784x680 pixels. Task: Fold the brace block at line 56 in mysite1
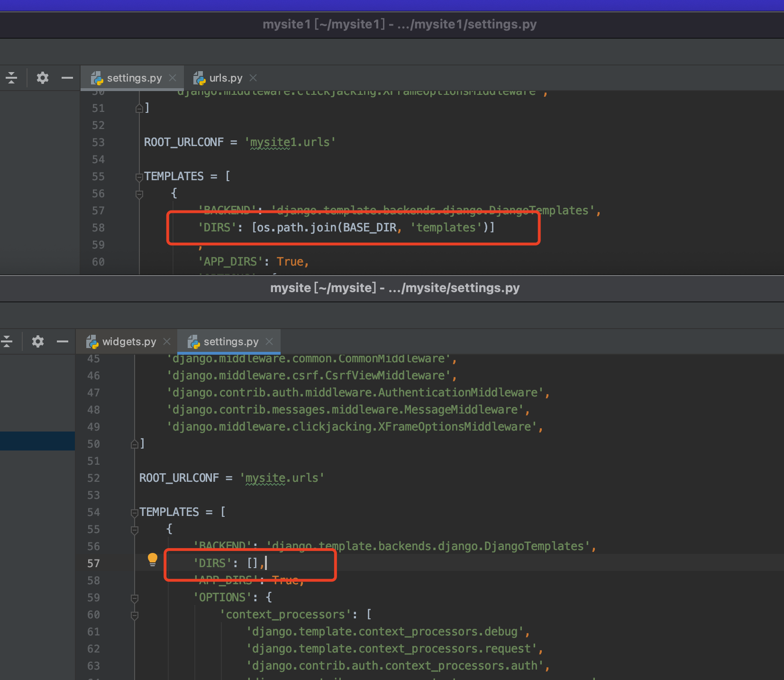(139, 194)
